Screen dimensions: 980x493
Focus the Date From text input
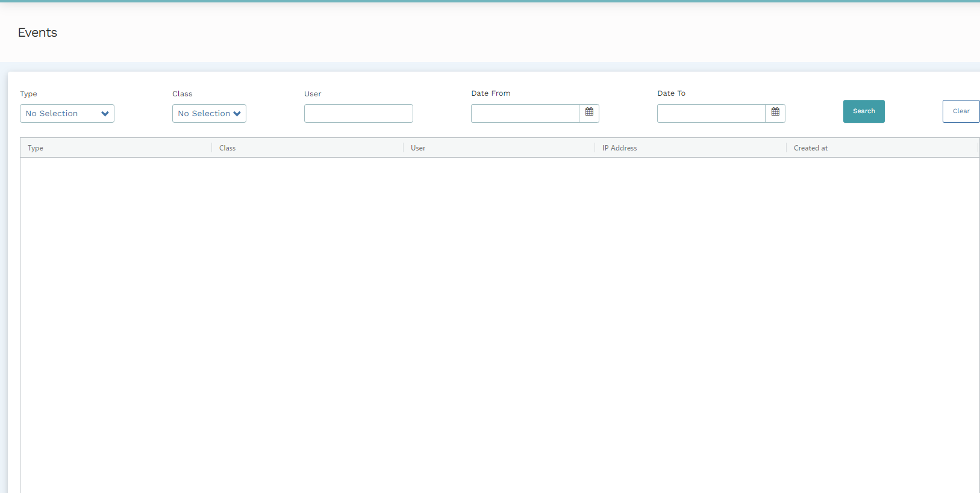[x=525, y=114]
